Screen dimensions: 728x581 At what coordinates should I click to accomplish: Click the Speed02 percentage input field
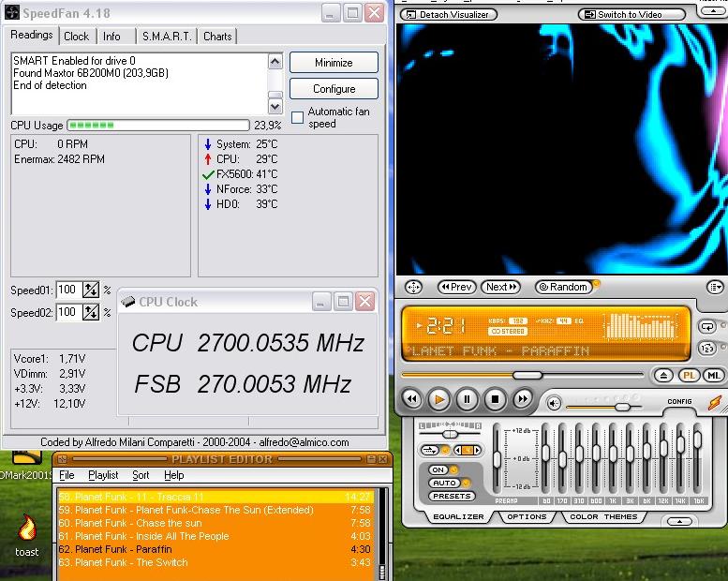(68, 312)
